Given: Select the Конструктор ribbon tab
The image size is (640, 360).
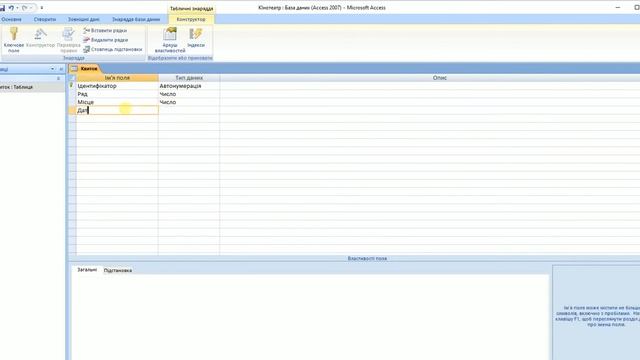Looking at the screenshot, I should tap(191, 19).
